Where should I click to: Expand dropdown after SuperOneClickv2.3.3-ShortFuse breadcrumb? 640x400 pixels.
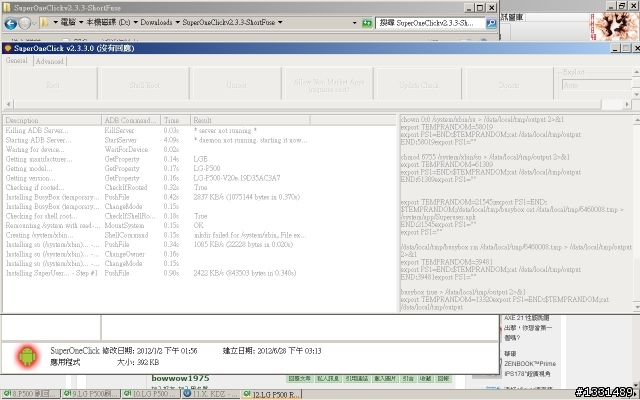[280, 22]
